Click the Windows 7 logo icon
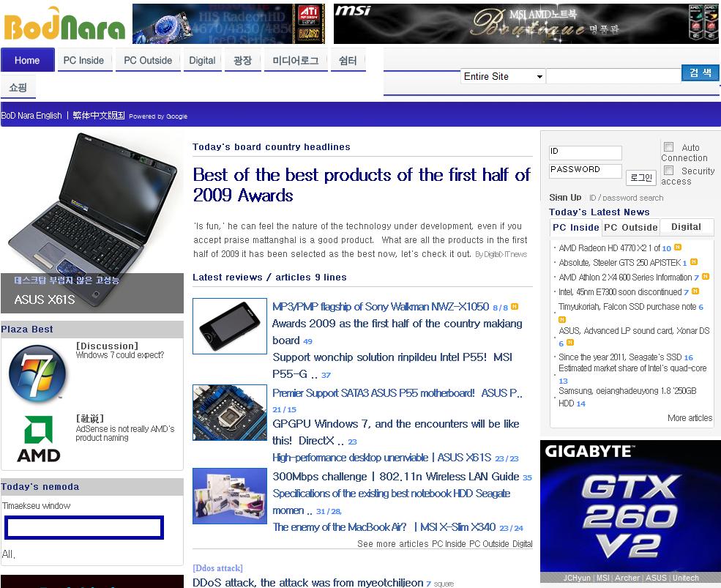 click(37, 374)
